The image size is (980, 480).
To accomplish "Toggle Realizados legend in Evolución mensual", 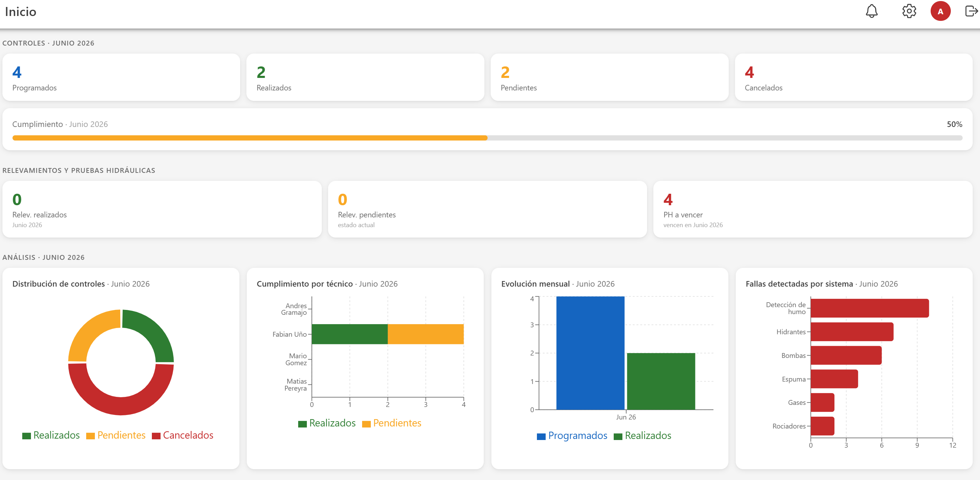I will coord(642,435).
